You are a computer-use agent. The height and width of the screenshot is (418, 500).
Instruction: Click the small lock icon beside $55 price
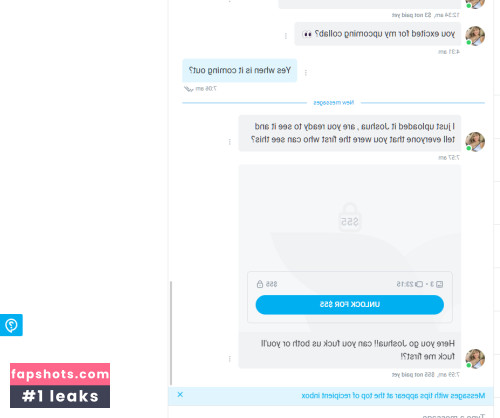[x=260, y=284]
